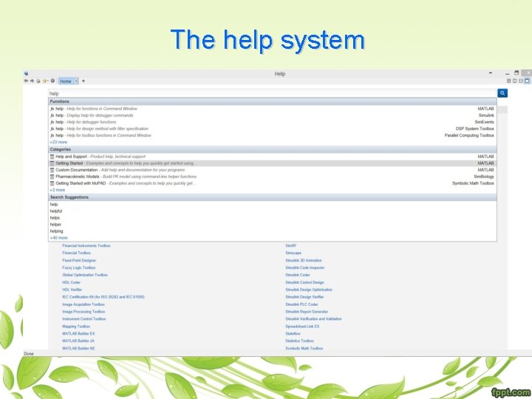The width and height of the screenshot is (532, 399).
Task: Open HDL Coder link
Action: point(71,282)
